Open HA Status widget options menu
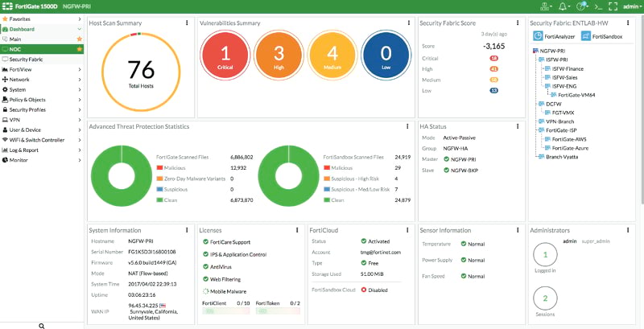The image size is (644, 329). pos(518,126)
